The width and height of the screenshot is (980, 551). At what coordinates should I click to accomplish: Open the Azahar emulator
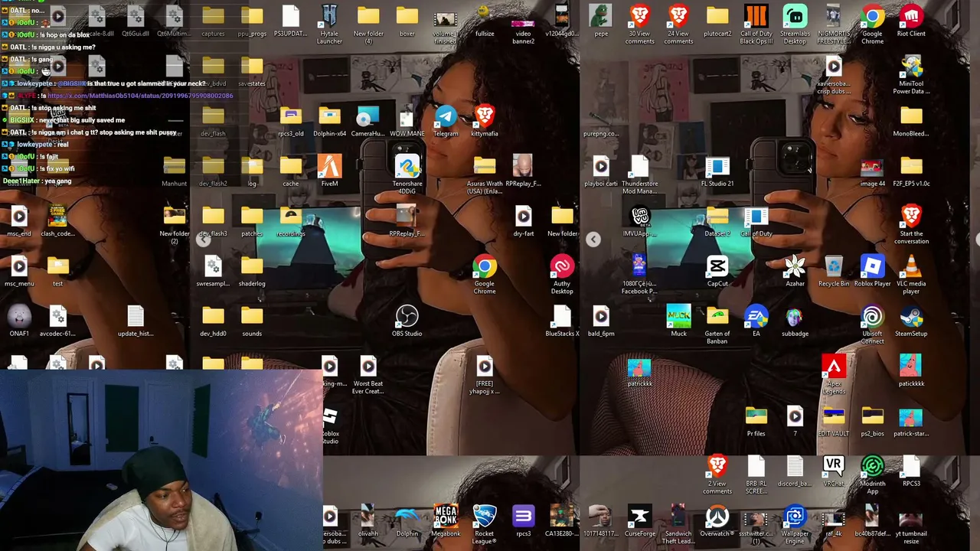[x=795, y=271]
